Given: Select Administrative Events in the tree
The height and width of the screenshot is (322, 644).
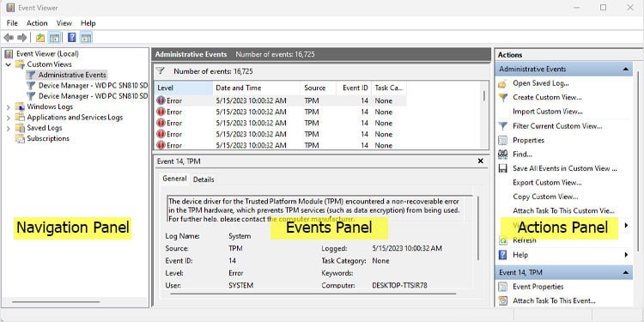Looking at the screenshot, I should tap(72, 75).
